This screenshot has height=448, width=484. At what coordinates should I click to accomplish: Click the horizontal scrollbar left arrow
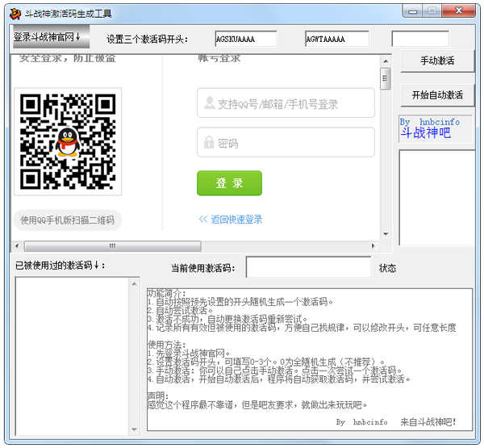[x=17, y=245]
